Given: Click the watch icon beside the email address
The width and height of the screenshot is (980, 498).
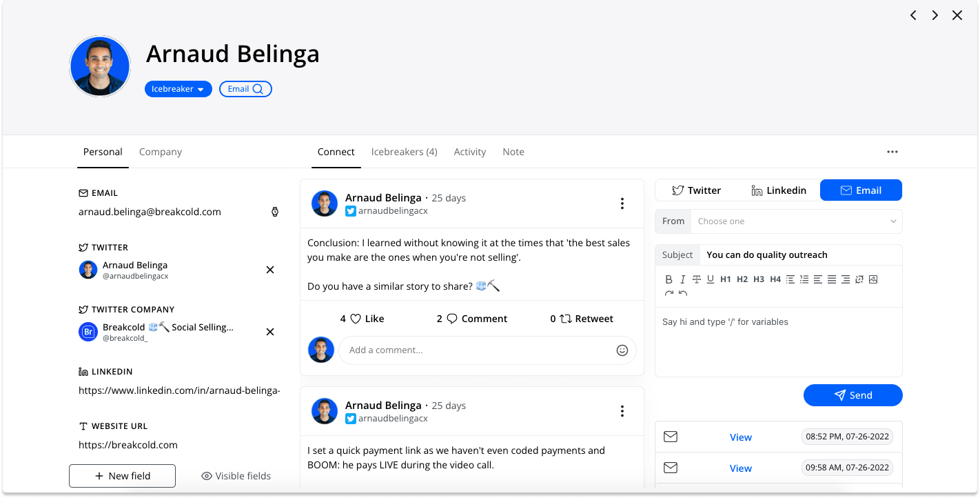Looking at the screenshot, I should tap(275, 212).
